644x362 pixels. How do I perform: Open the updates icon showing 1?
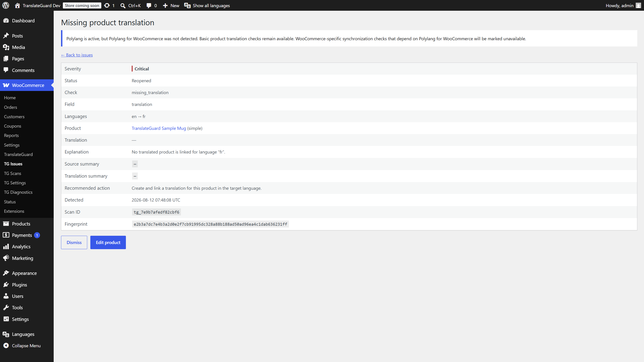click(x=107, y=5)
